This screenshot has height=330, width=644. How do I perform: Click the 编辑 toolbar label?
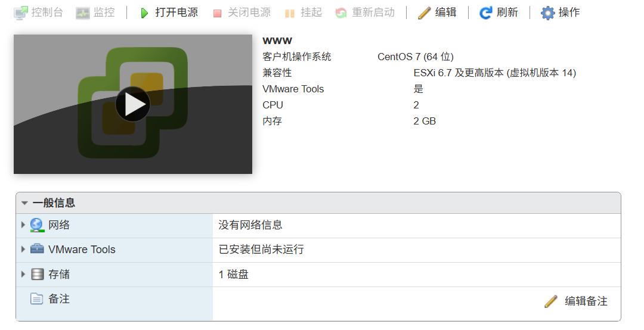tap(445, 13)
